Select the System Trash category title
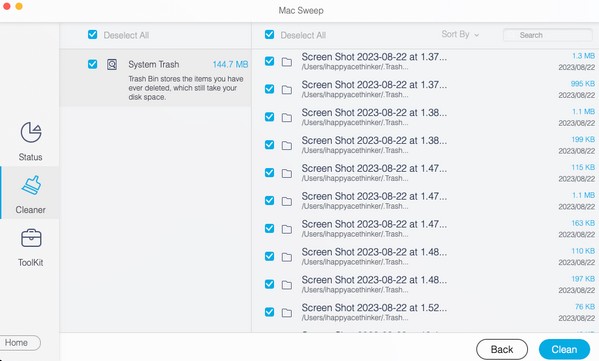The height and width of the screenshot is (361, 599). click(154, 64)
